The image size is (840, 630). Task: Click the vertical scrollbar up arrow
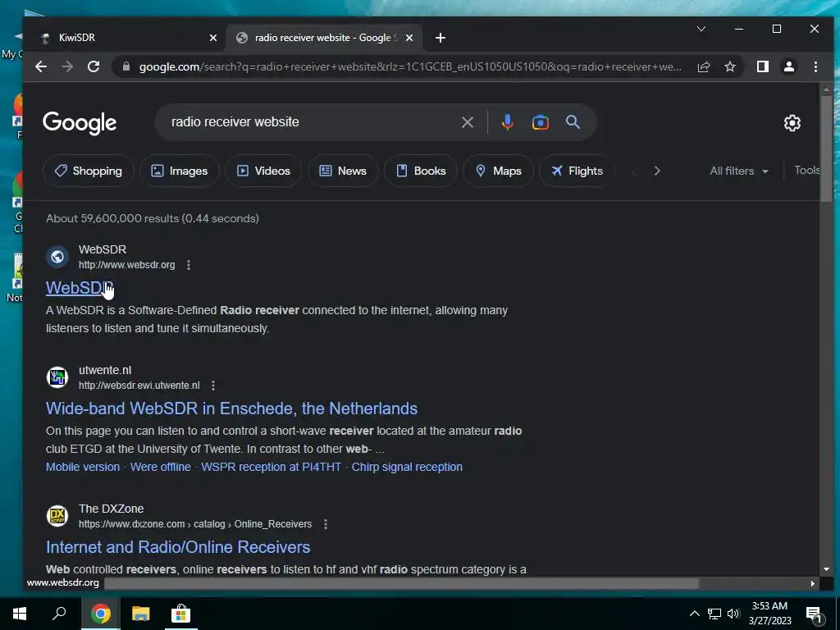tap(825, 89)
